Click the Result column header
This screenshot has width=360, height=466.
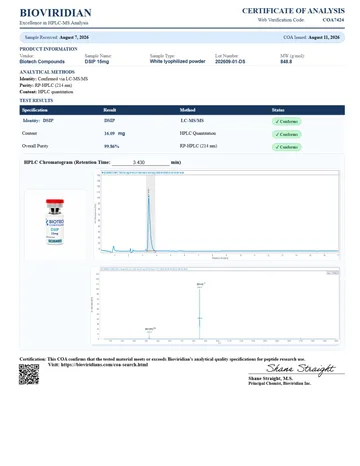tap(110, 110)
